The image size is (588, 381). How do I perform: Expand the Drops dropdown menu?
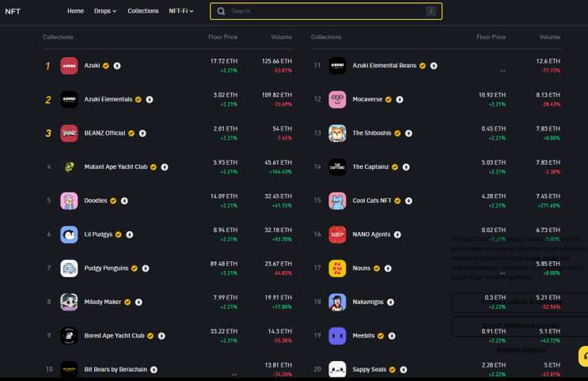coord(105,11)
